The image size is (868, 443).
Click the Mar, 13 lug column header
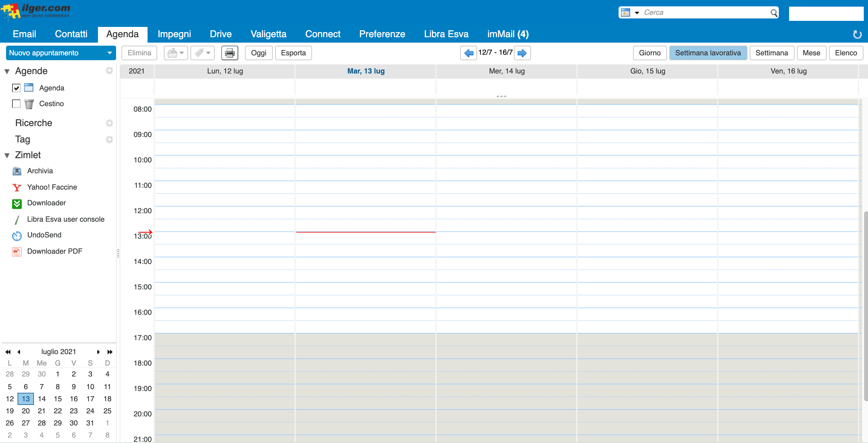(x=366, y=71)
